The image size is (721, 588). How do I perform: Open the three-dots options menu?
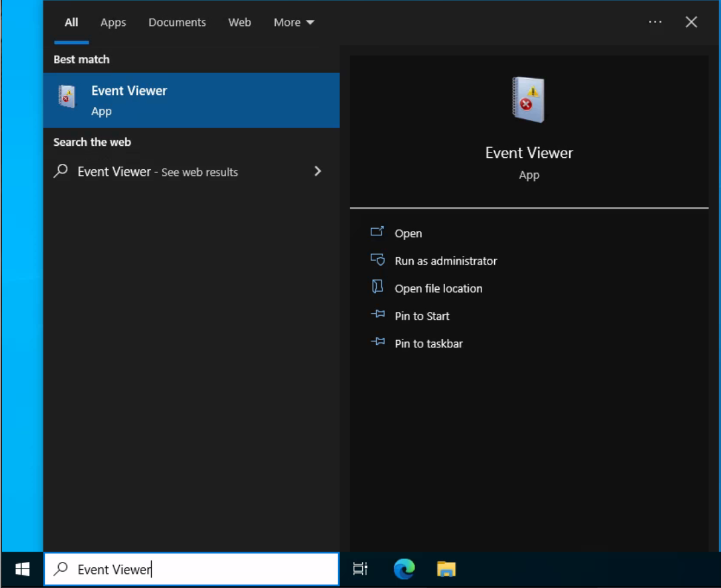[x=655, y=22]
